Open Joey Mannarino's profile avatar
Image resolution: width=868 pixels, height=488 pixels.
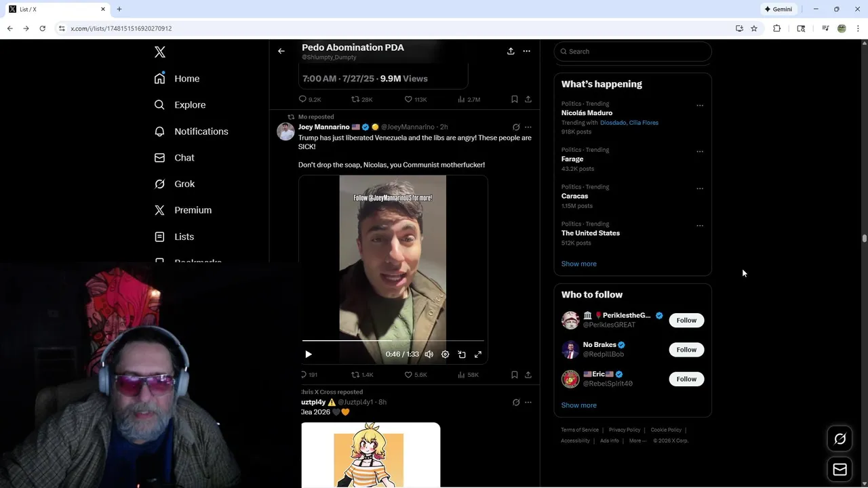point(285,131)
